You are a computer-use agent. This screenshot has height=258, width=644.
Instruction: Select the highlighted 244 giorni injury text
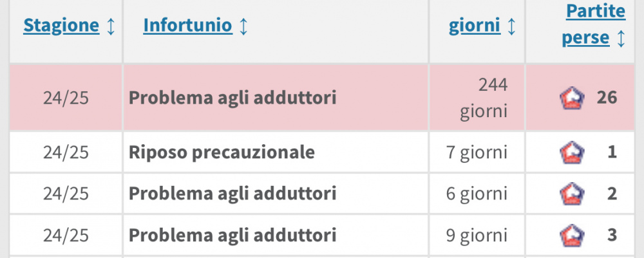click(x=232, y=98)
